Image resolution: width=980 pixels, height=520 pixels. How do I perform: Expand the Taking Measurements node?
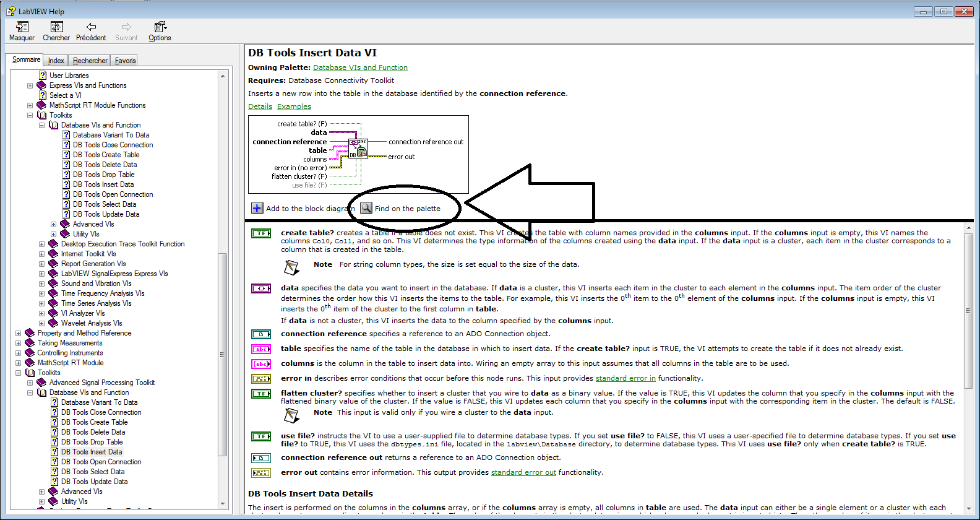pyautogui.click(x=18, y=343)
